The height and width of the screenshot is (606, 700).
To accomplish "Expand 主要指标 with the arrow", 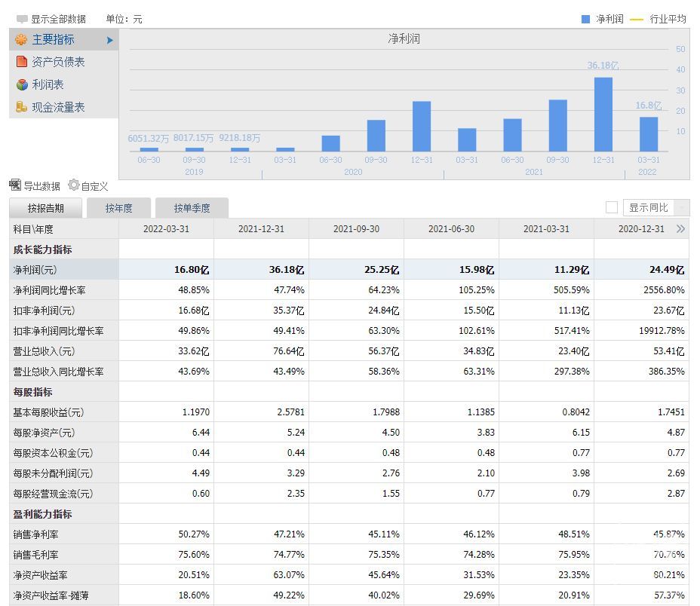I will point(110,40).
